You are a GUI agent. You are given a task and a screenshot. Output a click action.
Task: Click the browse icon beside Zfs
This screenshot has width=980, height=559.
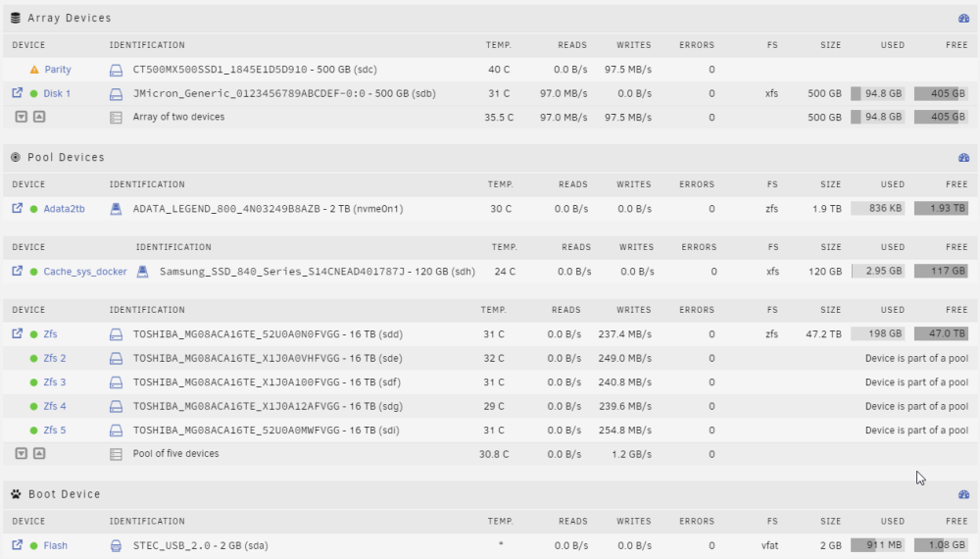coord(17,333)
